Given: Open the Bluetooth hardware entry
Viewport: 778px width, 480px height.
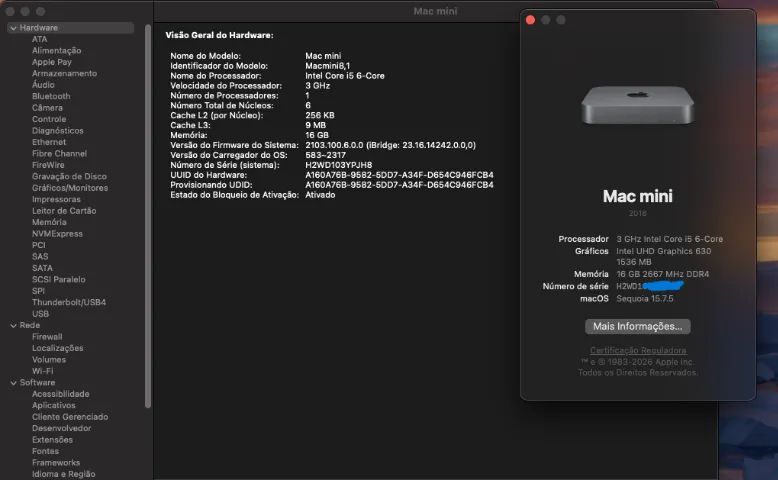Looking at the screenshot, I should (51, 96).
